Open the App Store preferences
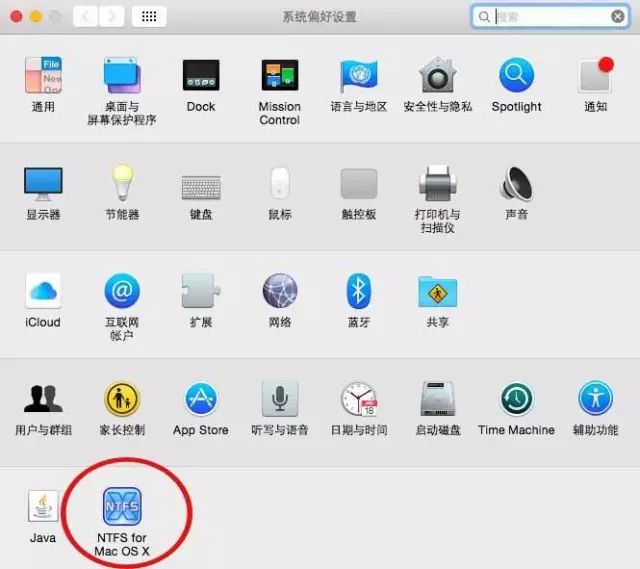This screenshot has width=640, height=569. pyautogui.click(x=201, y=400)
